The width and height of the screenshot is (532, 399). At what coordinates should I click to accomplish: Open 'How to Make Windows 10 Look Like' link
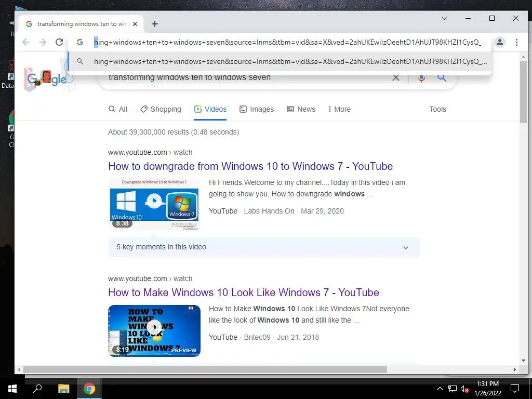coord(244,292)
